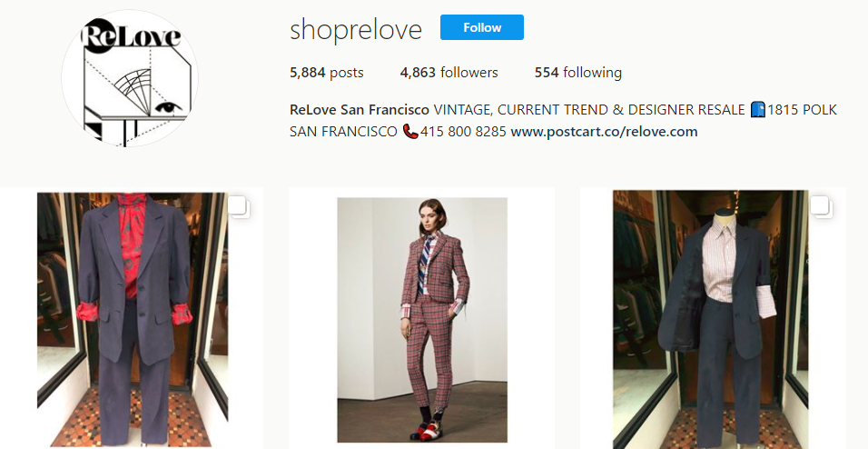Open the plaid suit model post

(422, 318)
